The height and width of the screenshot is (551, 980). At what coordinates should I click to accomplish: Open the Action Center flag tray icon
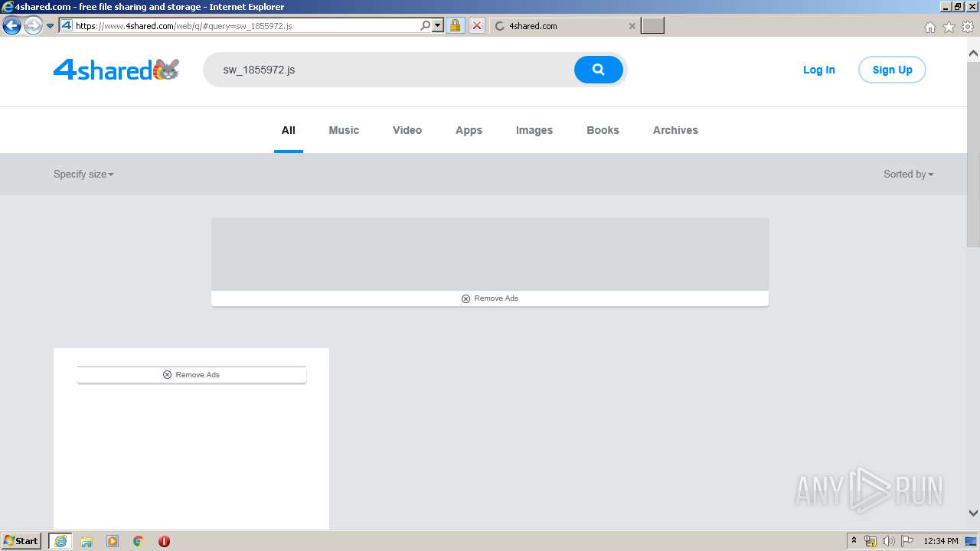[x=907, y=541]
